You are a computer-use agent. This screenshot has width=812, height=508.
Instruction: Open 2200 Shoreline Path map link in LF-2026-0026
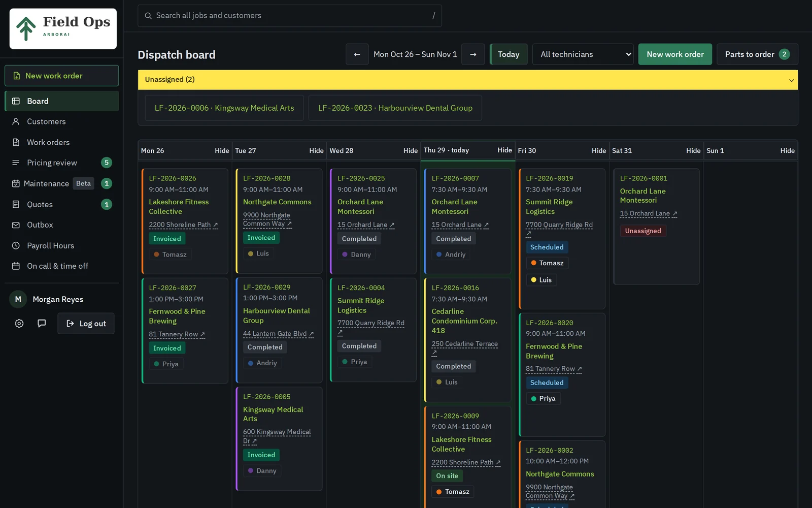183,225
